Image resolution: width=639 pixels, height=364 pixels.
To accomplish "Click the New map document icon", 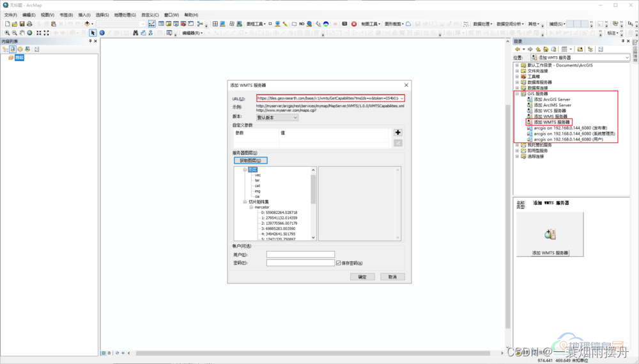I will [7, 24].
